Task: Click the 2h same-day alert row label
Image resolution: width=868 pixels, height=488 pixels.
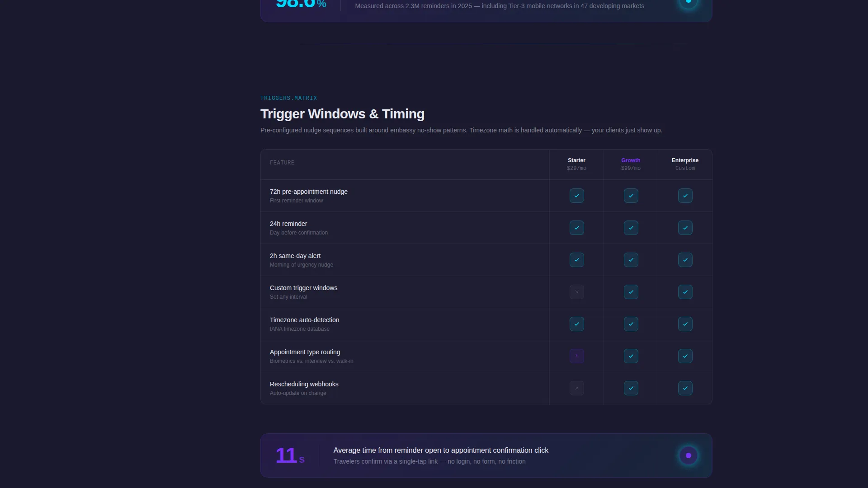Action: pos(295,256)
